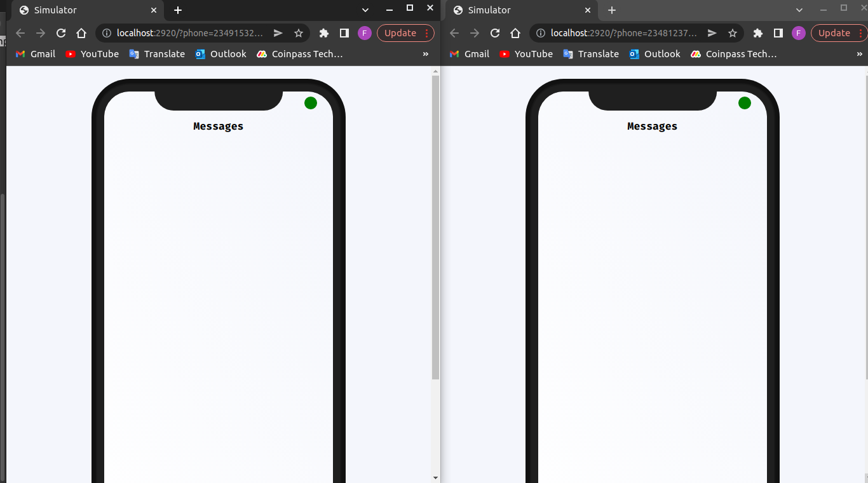
Task: Toggle side panel icon in left window
Action: (344, 33)
